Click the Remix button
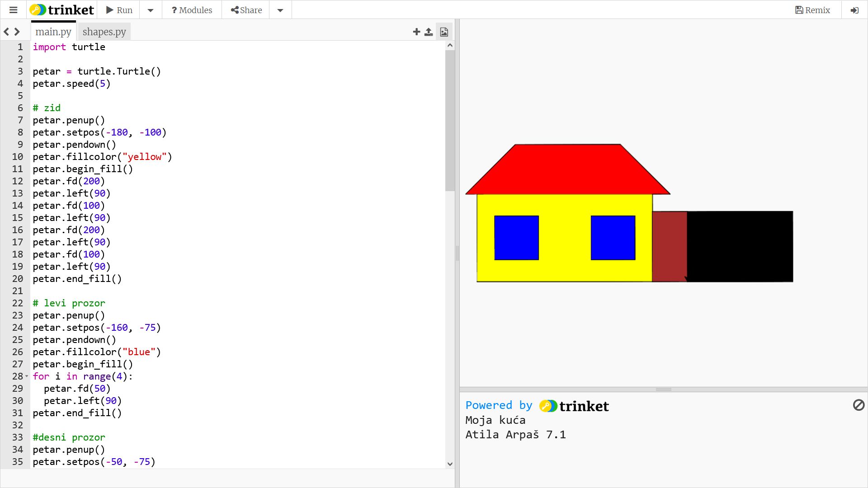 [x=812, y=10]
